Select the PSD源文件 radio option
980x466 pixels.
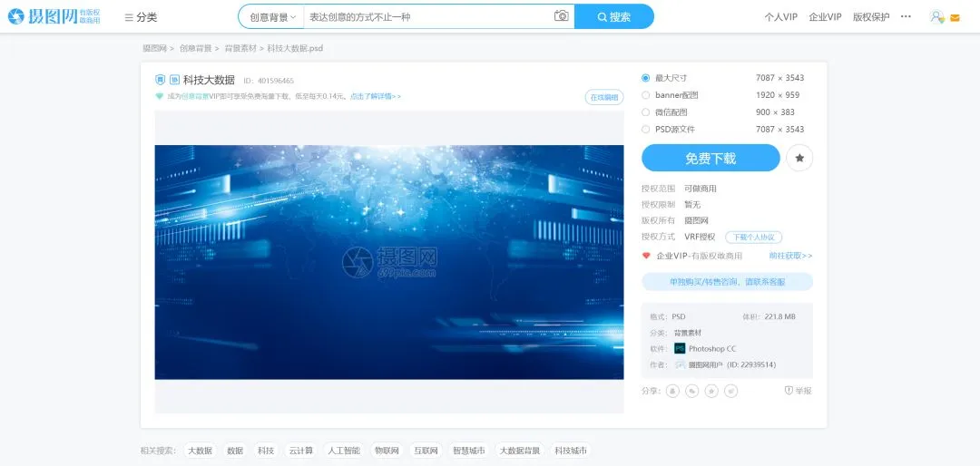point(646,130)
